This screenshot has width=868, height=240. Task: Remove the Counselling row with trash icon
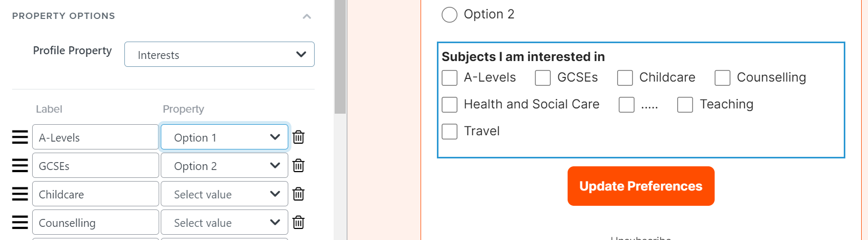pyautogui.click(x=298, y=222)
